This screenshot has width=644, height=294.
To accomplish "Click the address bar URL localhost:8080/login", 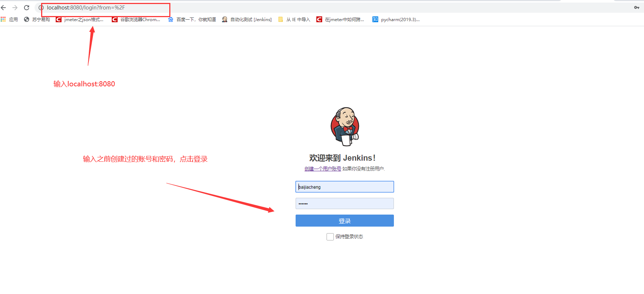I will click(x=86, y=8).
